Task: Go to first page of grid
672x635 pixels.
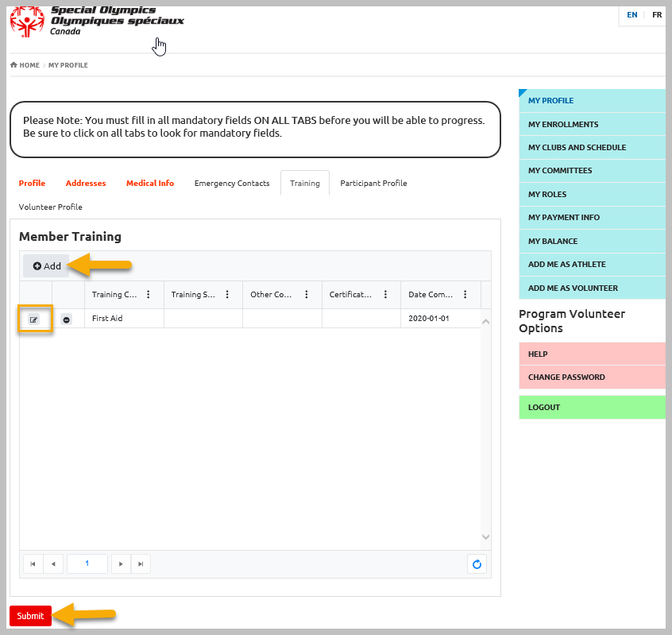Action: [33, 563]
